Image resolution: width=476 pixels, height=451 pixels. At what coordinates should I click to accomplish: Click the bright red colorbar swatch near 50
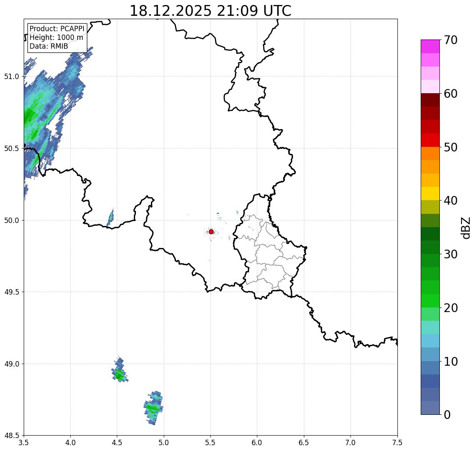[x=430, y=140]
